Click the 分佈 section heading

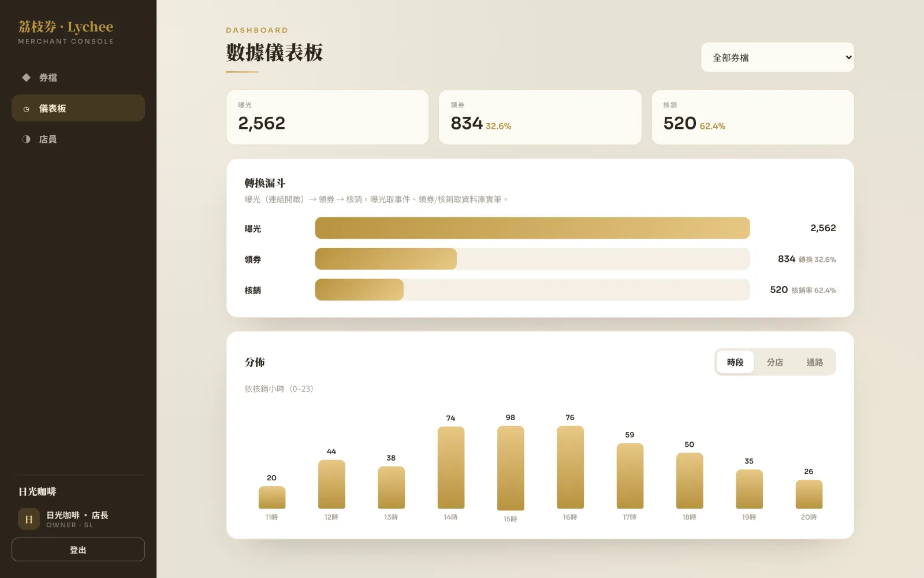[x=255, y=362]
